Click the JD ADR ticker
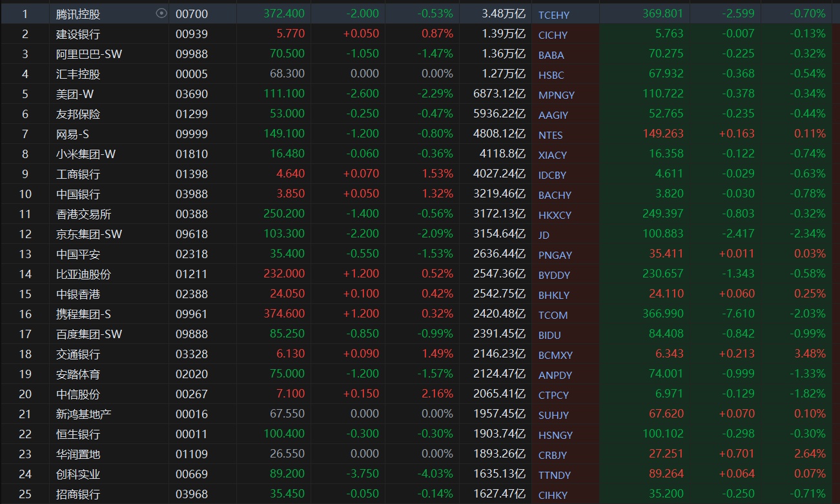This screenshot has width=840, height=504. [x=544, y=235]
